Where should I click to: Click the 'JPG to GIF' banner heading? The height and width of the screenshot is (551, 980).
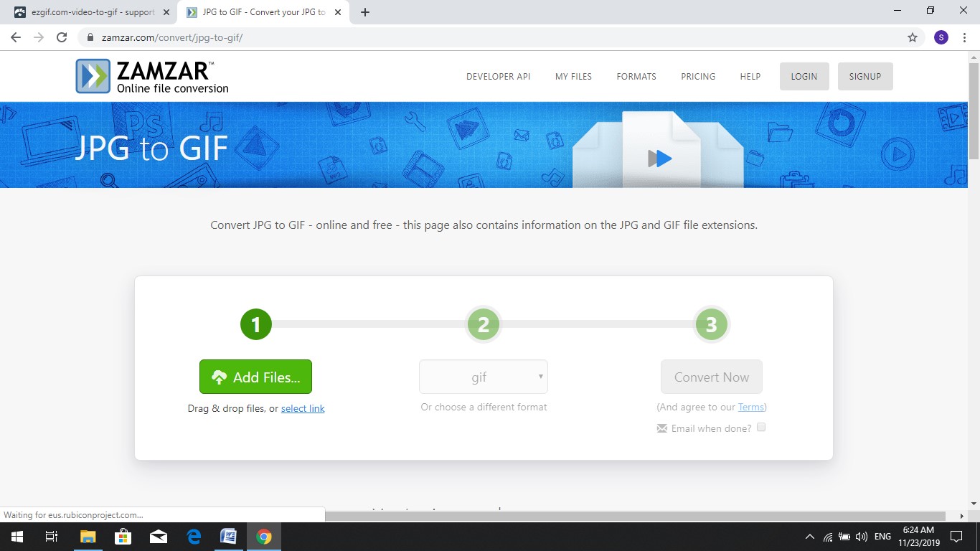[151, 147]
